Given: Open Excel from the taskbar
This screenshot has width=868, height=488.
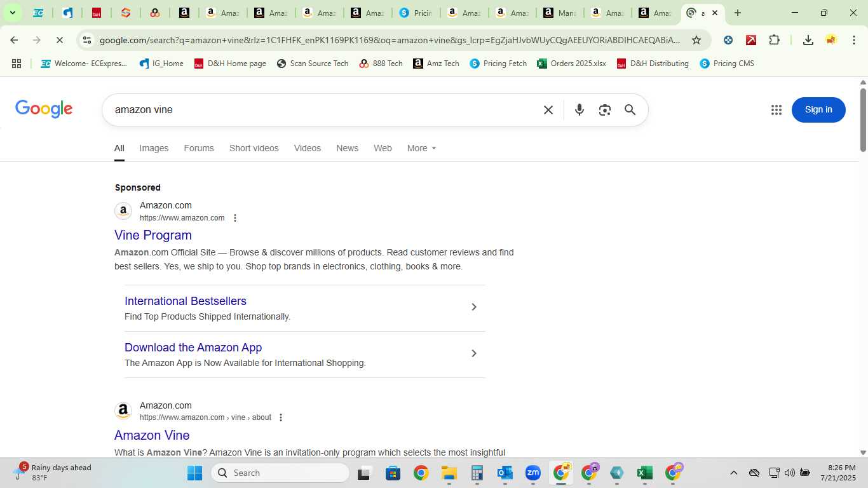Looking at the screenshot, I should coord(644,473).
